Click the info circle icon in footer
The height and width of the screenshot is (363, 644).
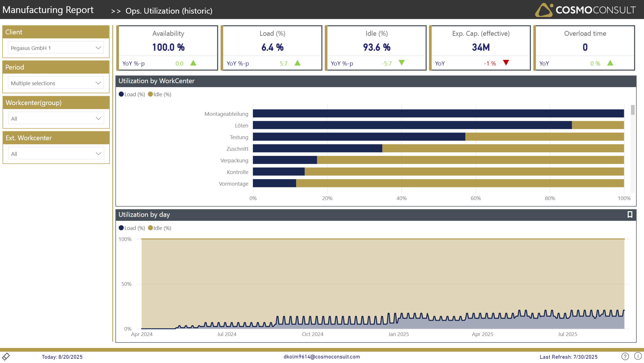click(x=638, y=356)
